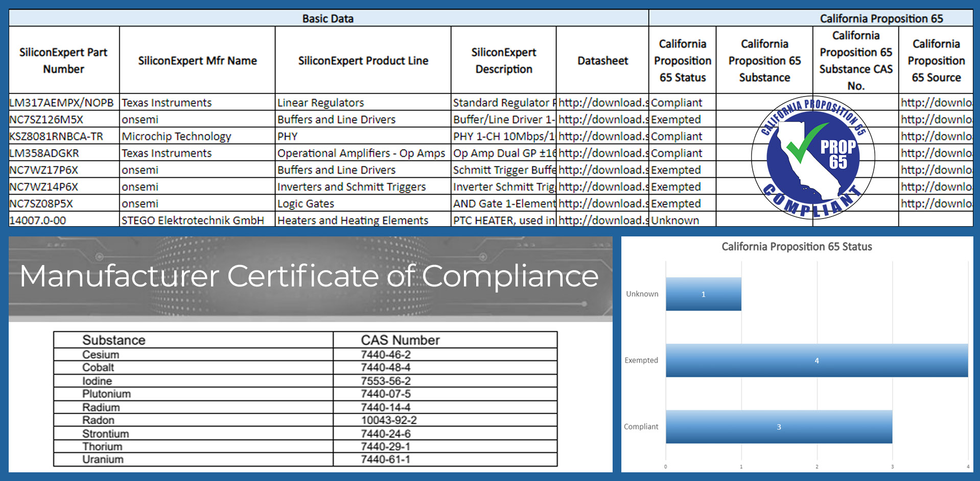Click the 'PHY' product line cell
Viewport: 980px width, 481px height.
click(x=363, y=136)
